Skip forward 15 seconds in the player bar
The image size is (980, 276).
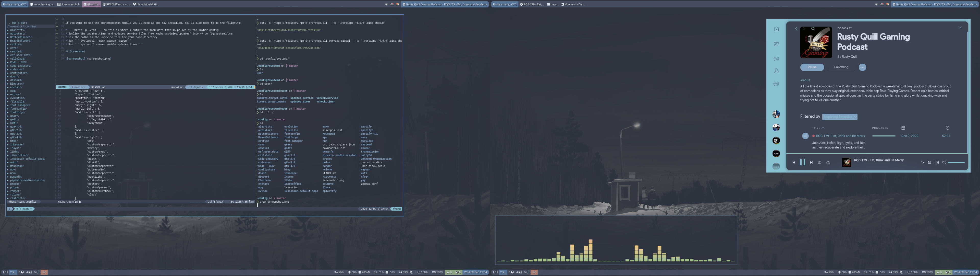(x=828, y=162)
